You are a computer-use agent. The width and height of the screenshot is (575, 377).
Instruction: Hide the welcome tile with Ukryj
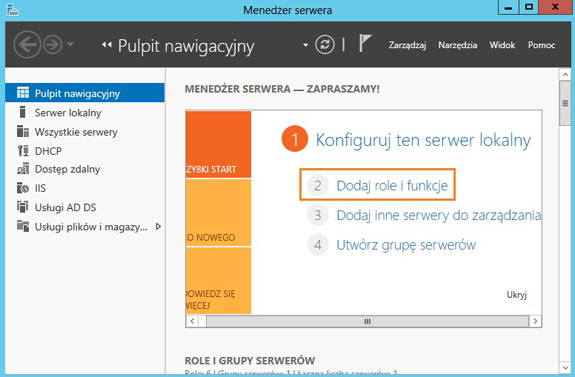pos(516,295)
